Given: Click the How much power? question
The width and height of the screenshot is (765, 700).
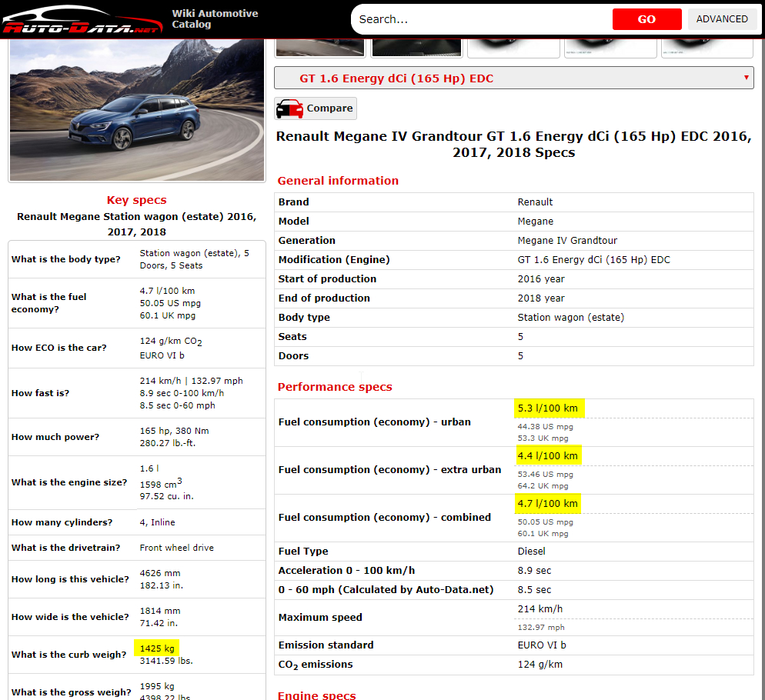Looking at the screenshot, I should (x=55, y=437).
